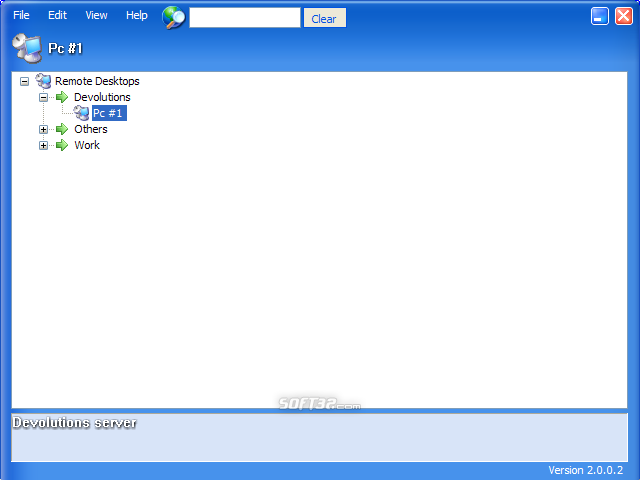Select the Devolutions group label
640x480 pixels.
pos(102,97)
